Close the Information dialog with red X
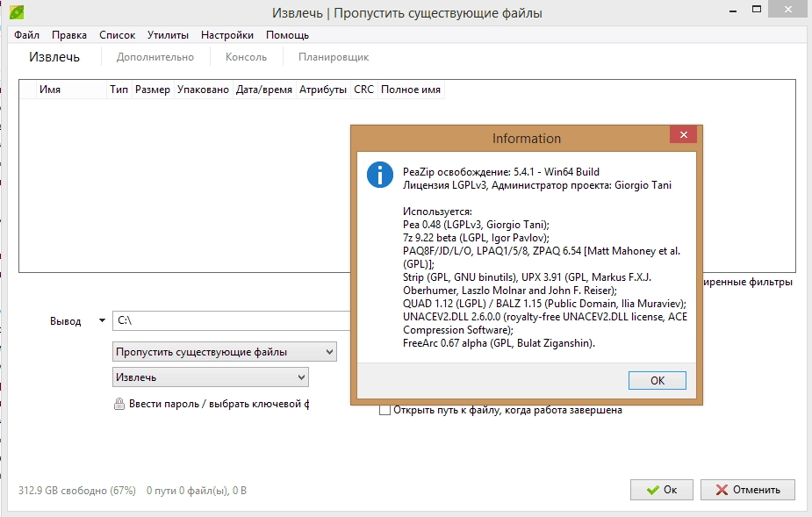The image size is (812, 517). [683, 134]
